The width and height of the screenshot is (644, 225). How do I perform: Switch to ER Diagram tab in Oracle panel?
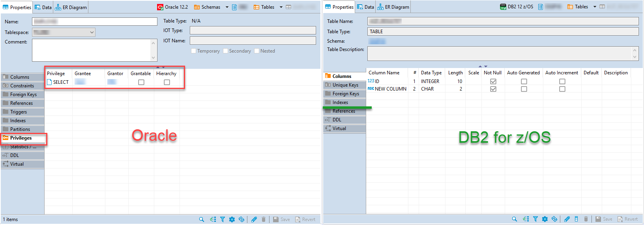pos(71,7)
